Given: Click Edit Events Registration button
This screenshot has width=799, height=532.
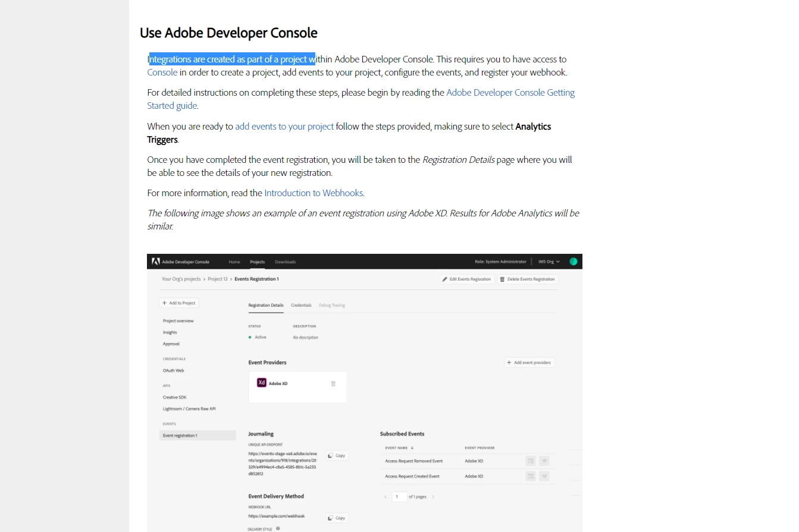Looking at the screenshot, I should [467, 279].
